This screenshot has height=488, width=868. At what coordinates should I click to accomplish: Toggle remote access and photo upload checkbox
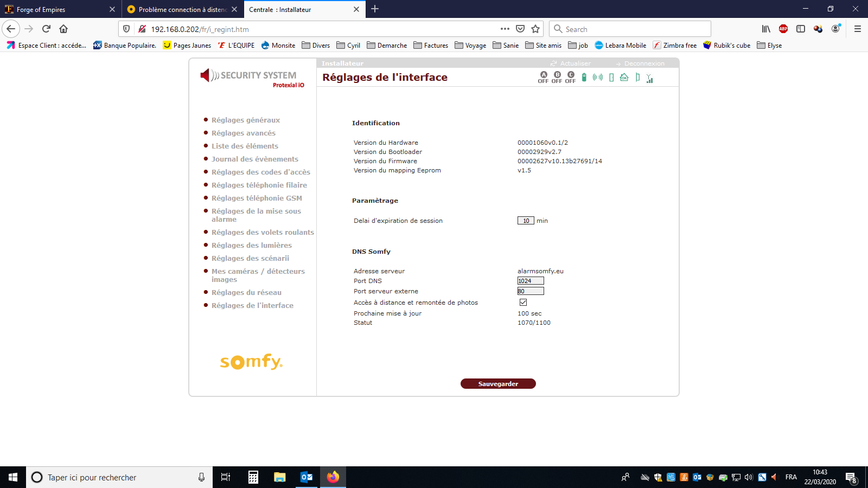[523, 303]
